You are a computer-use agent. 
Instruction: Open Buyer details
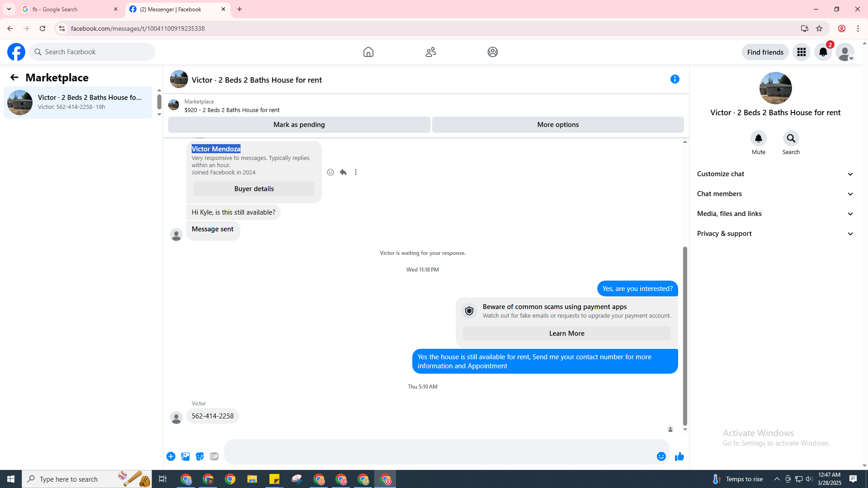pyautogui.click(x=254, y=189)
